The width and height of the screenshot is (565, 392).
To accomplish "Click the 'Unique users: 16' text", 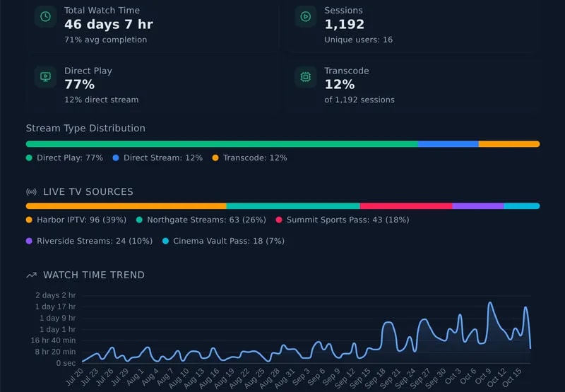I will (359, 40).
